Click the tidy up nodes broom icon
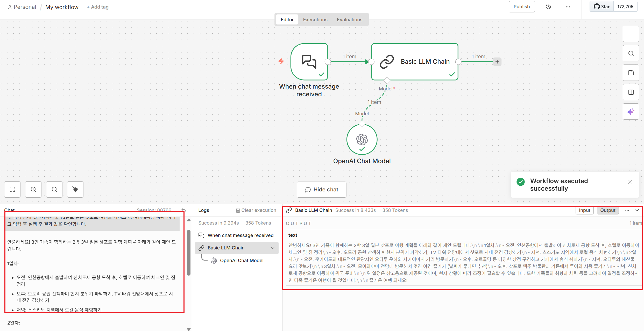This screenshot has height=331, width=644. 75,189
